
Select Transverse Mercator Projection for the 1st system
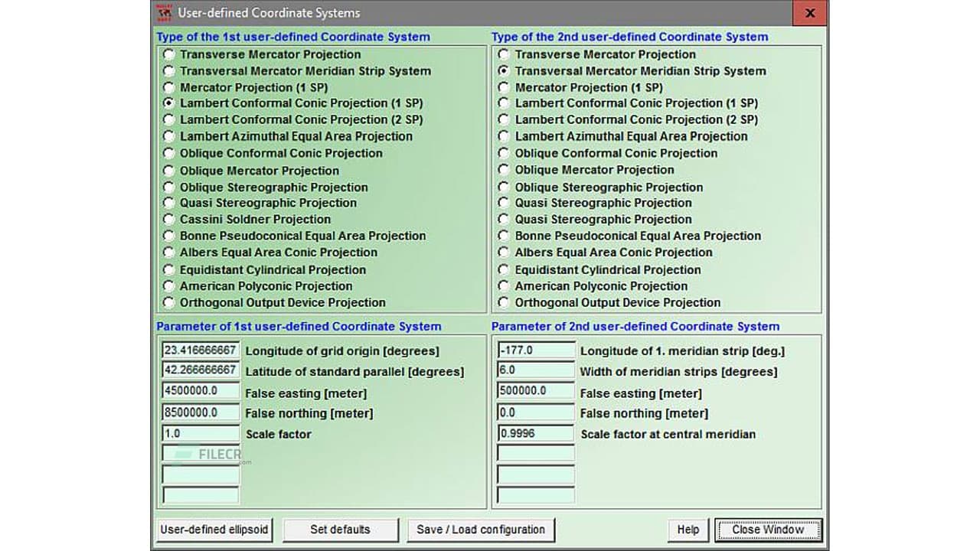coord(169,54)
